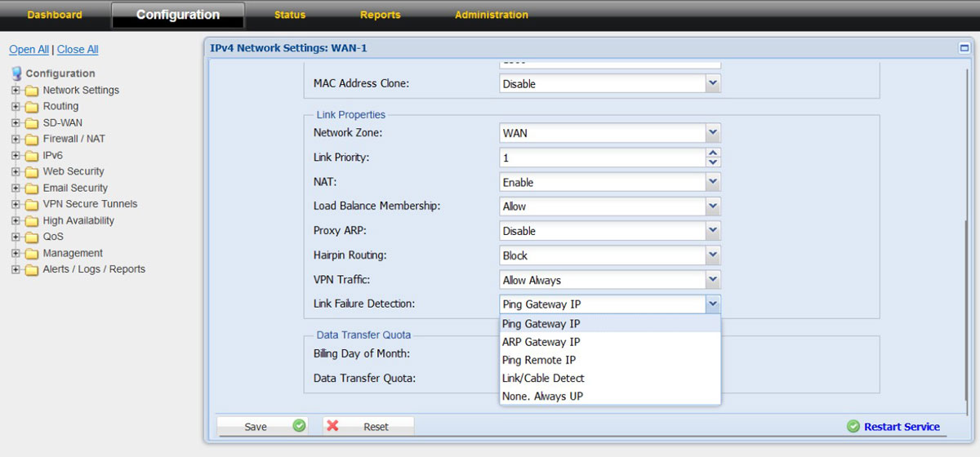This screenshot has width=980, height=457.
Task: Open the Reports tab
Action: [380, 15]
